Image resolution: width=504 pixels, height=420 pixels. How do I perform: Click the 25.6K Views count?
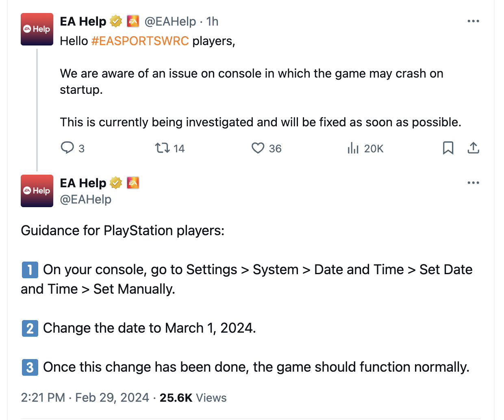pos(193,397)
